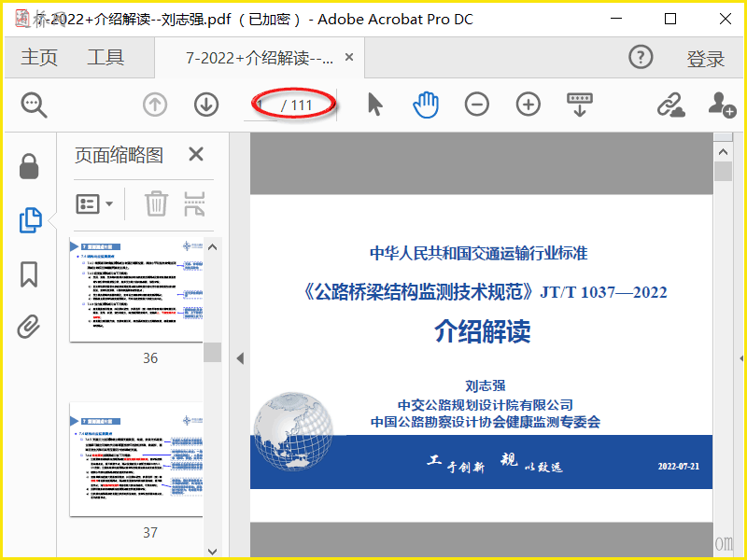Select page 36 thumbnail

136,289
